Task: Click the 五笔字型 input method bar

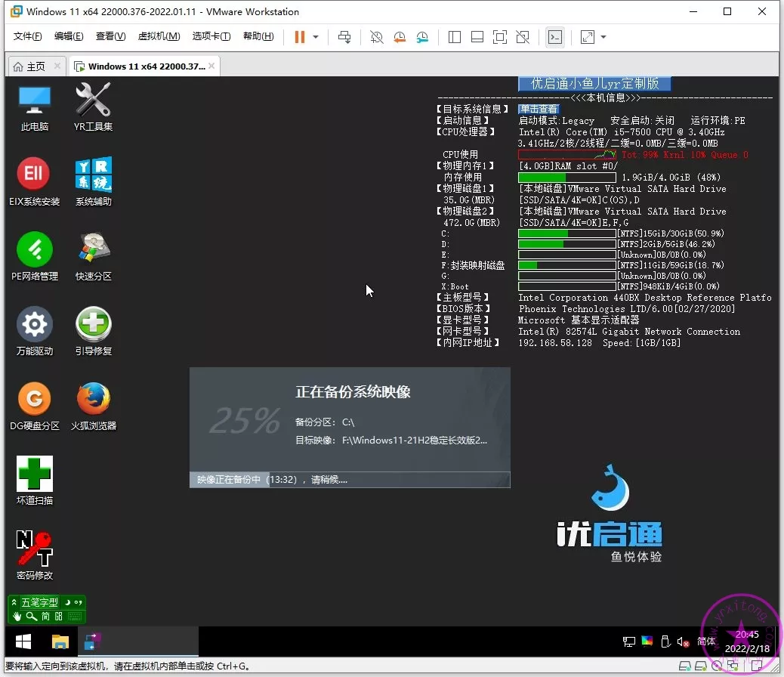Action: pos(39,603)
